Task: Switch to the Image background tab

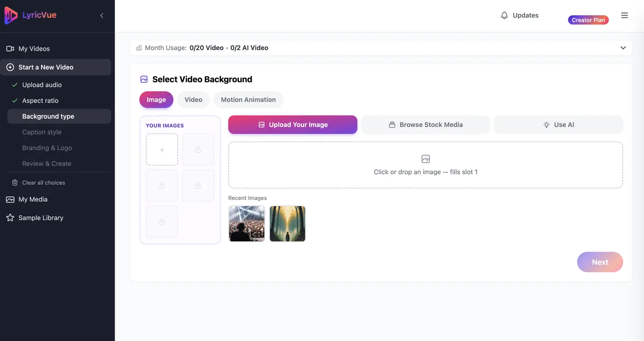Action: coord(156,99)
